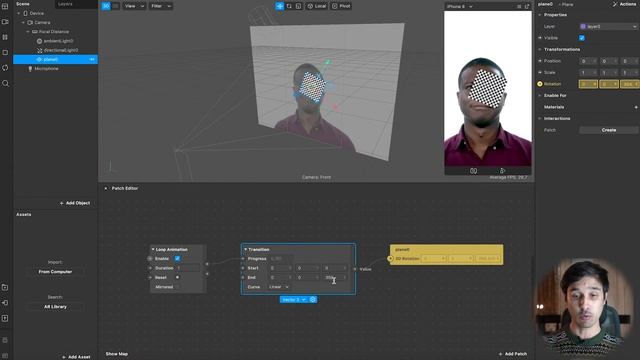Collapse the Device tree node
Viewport: 640px width, 360px height.
tap(18, 13)
